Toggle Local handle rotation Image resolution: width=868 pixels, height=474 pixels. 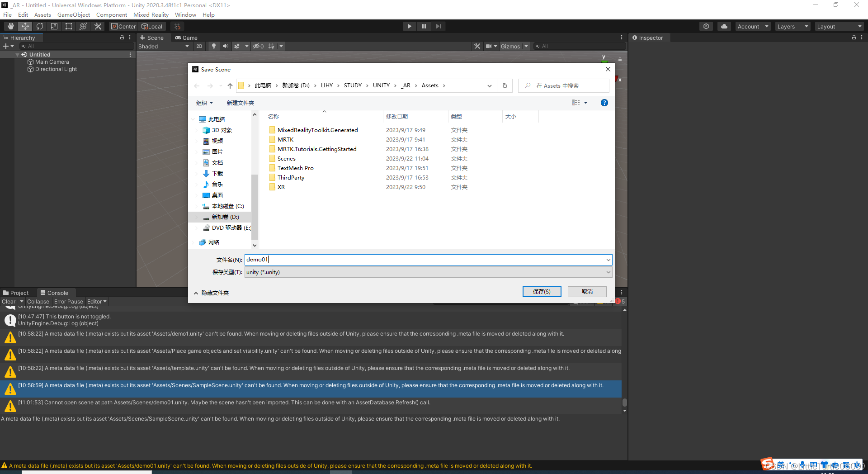click(152, 26)
